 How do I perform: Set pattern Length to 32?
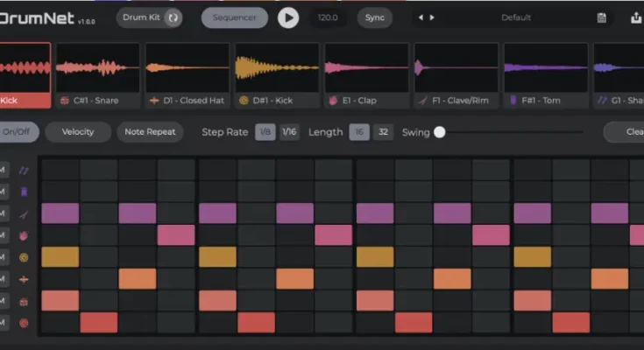pos(383,132)
